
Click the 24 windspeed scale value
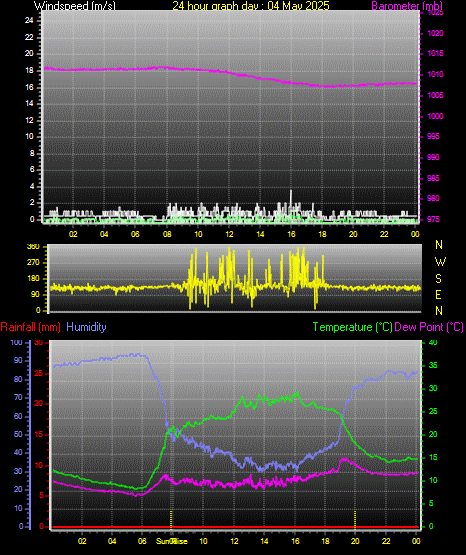click(29, 21)
